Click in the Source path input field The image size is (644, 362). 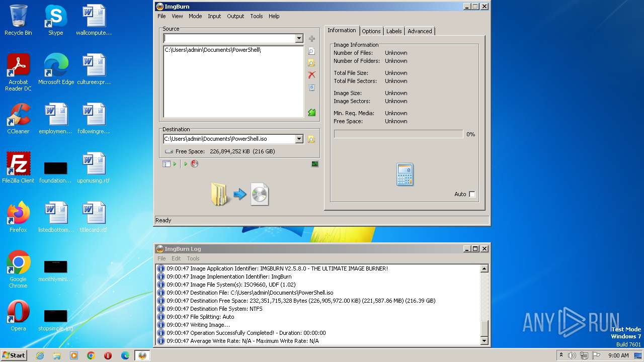click(x=229, y=39)
